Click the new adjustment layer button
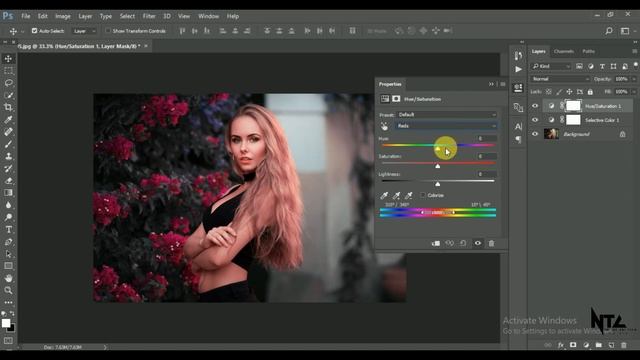The height and width of the screenshot is (360, 640). (x=586, y=345)
